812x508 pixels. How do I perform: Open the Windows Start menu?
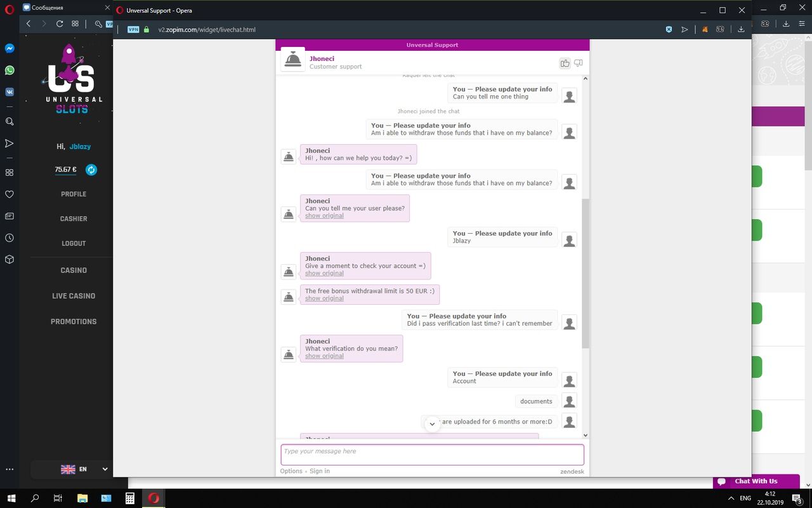point(11,498)
